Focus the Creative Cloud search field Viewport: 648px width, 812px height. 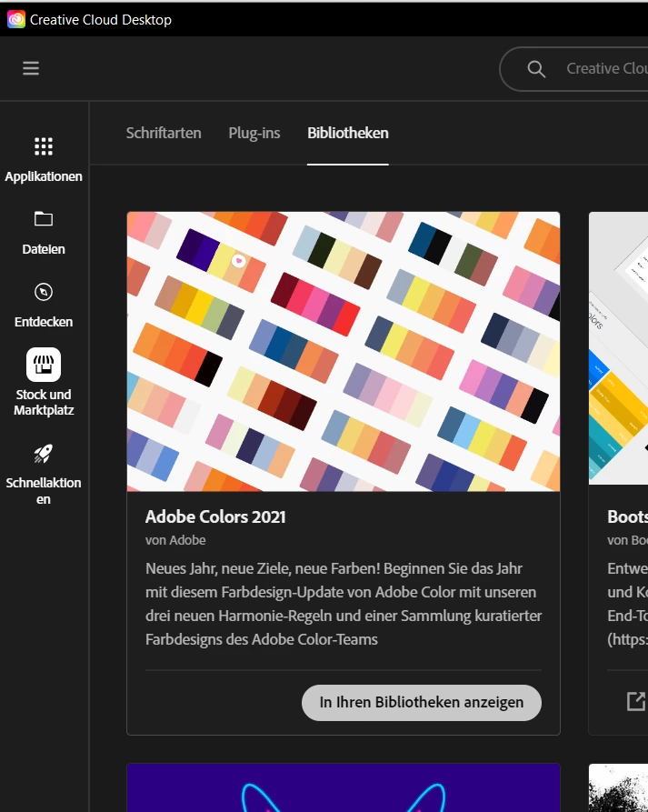click(x=574, y=69)
